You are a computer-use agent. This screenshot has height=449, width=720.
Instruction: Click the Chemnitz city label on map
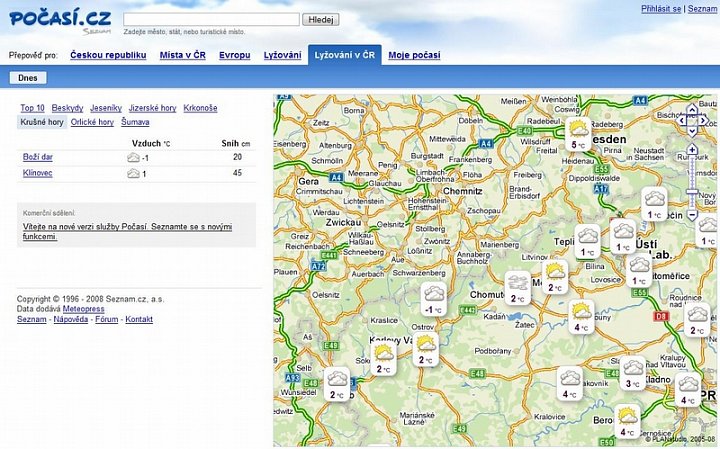tap(463, 191)
